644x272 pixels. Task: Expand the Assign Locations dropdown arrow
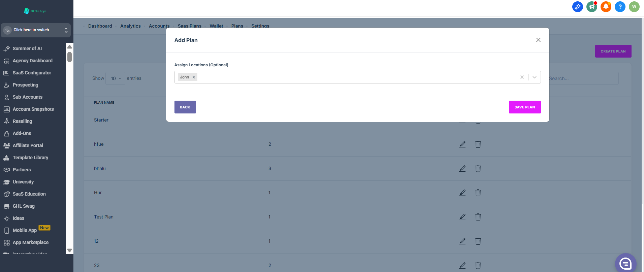click(535, 77)
